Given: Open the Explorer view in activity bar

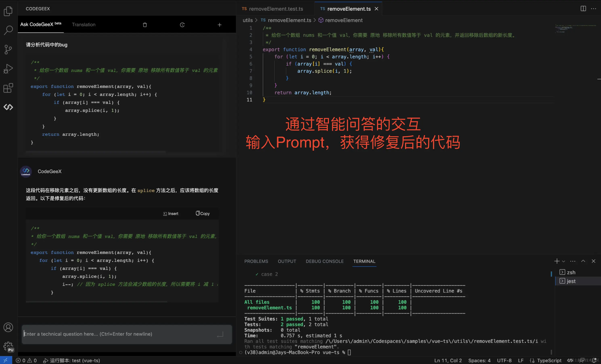Looking at the screenshot, I should click(x=8, y=11).
